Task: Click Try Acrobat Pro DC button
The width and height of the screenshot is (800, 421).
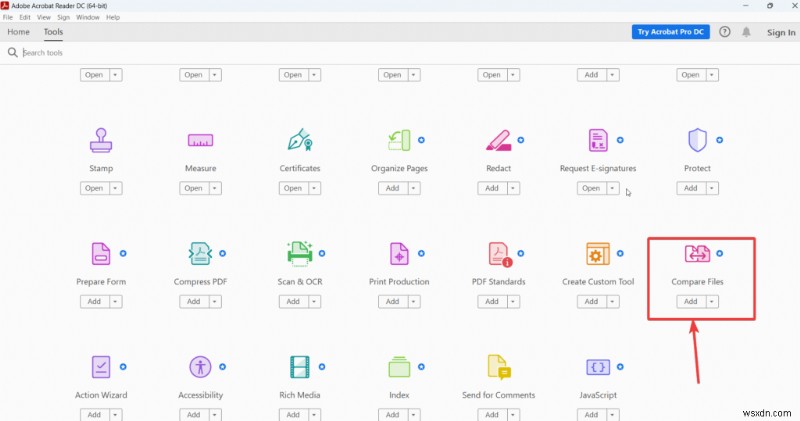Action: (670, 32)
